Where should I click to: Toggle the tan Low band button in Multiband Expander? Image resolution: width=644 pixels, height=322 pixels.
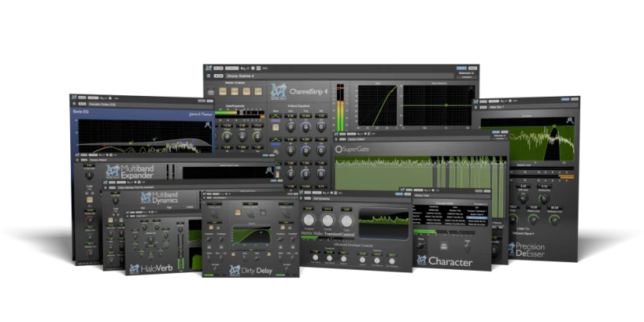[x=90, y=200]
